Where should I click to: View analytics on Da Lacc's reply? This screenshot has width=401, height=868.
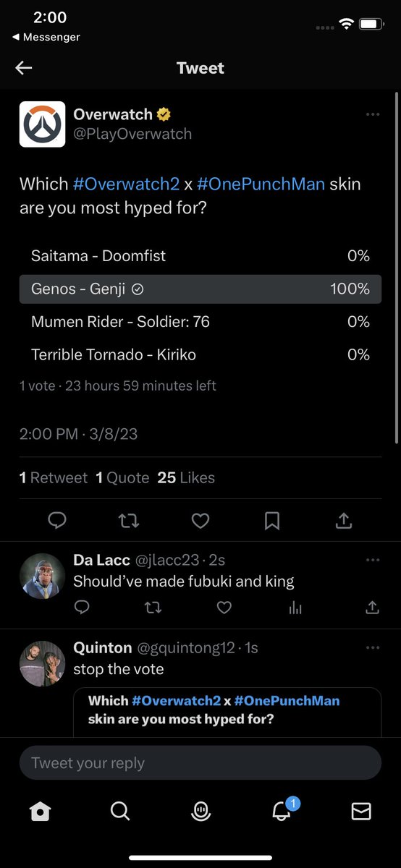295,608
